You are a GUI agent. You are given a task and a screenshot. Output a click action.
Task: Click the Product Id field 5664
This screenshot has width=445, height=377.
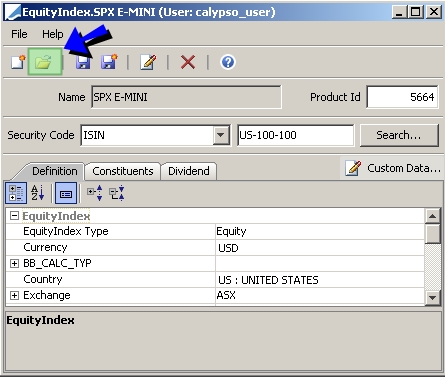[402, 97]
